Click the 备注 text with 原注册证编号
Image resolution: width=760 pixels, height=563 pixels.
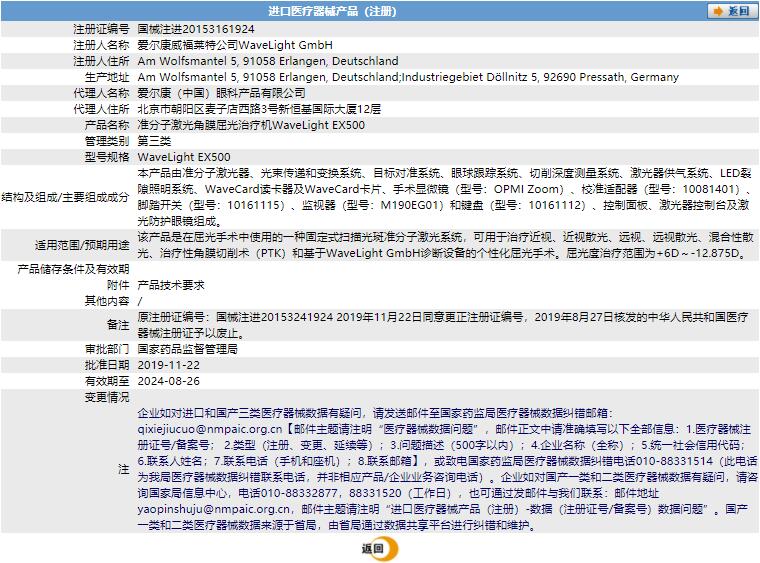443,325
